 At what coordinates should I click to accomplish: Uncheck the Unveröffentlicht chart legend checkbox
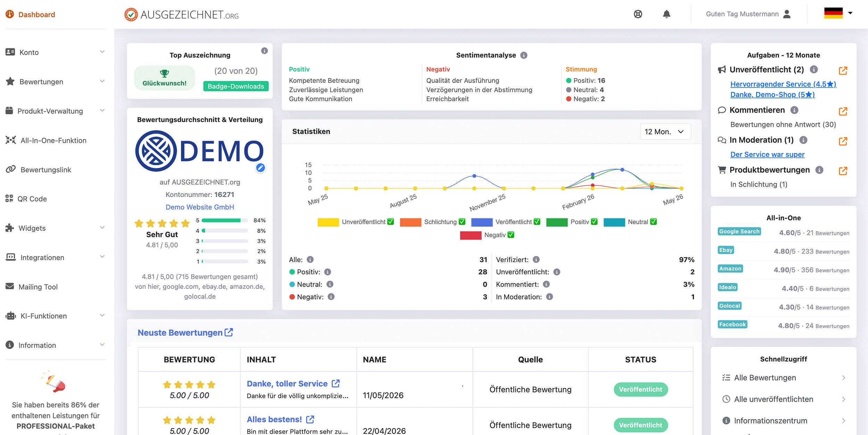(x=391, y=221)
